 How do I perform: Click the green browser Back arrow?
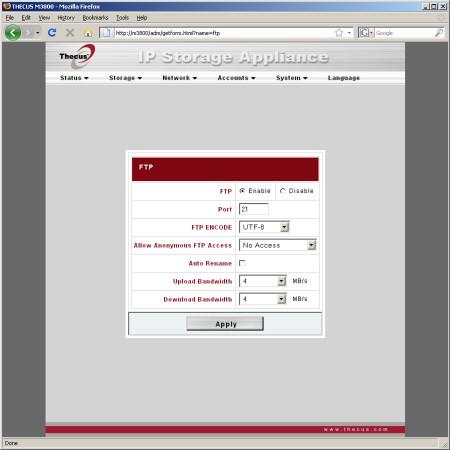pyautogui.click(x=13, y=33)
